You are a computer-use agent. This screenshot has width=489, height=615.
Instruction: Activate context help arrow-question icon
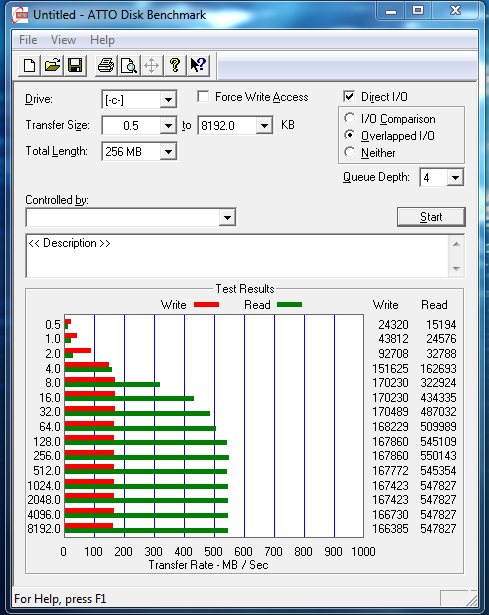198,65
